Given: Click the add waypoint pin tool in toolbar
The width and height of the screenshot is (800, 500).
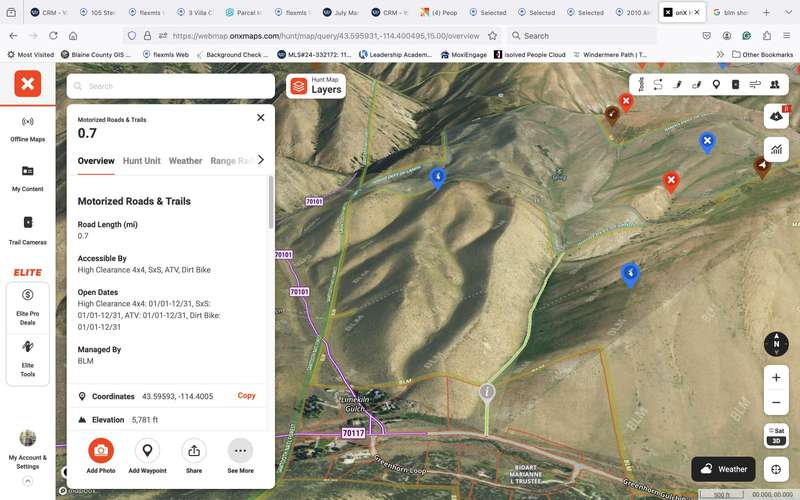Looking at the screenshot, I should click(716, 85).
